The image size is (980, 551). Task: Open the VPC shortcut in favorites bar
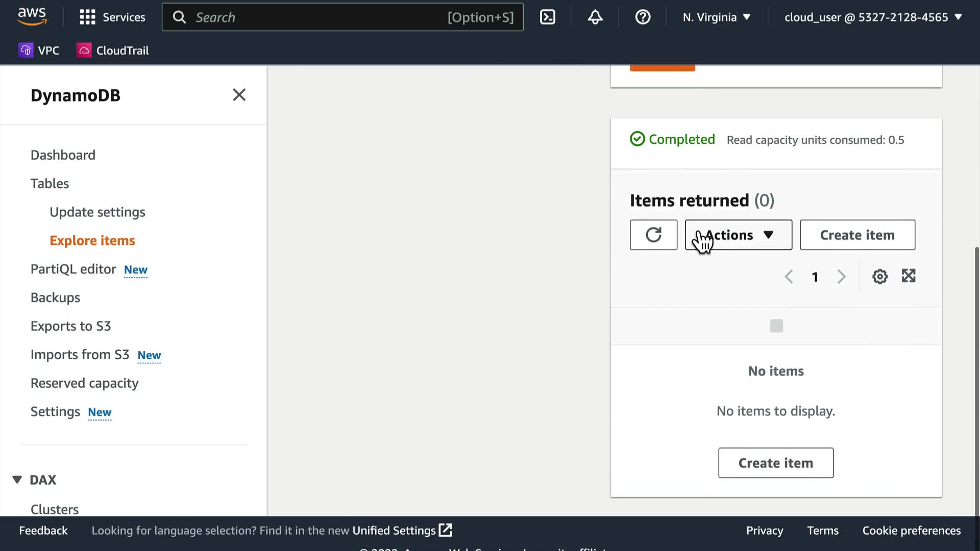pyautogui.click(x=39, y=51)
